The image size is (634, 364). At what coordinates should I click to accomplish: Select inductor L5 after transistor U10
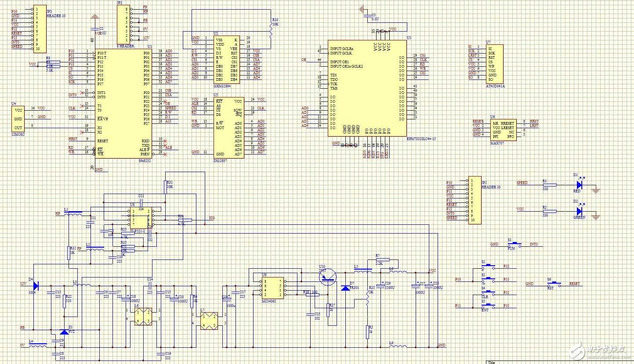tap(363, 271)
